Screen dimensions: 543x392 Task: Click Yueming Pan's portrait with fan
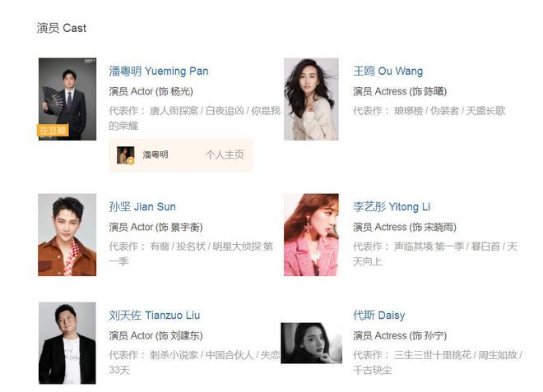(x=67, y=99)
